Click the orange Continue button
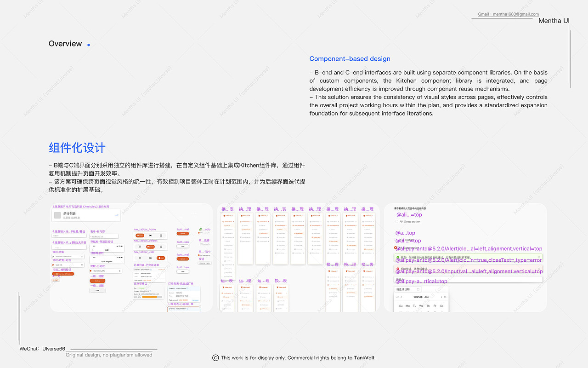The width and height of the screenshot is (588, 368). pos(97,281)
